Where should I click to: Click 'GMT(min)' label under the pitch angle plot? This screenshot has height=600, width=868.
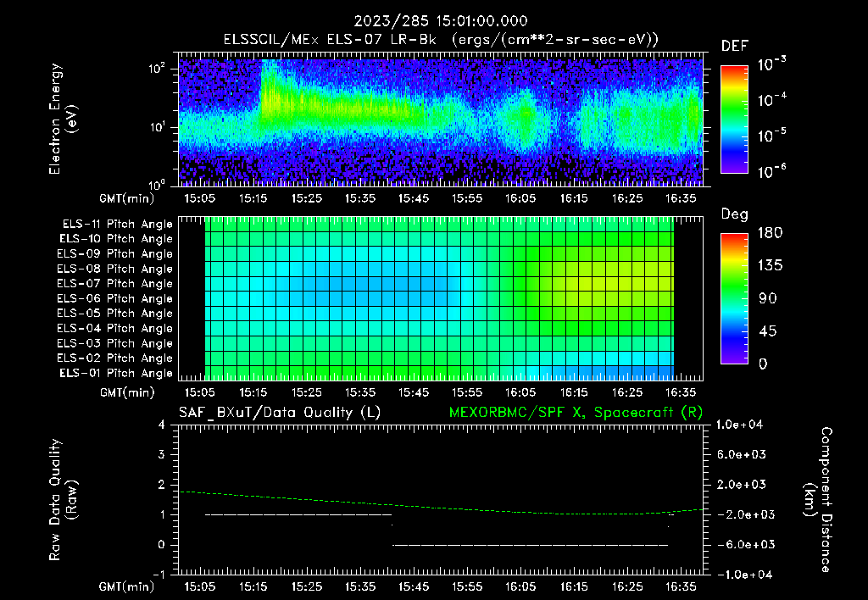pos(127,392)
